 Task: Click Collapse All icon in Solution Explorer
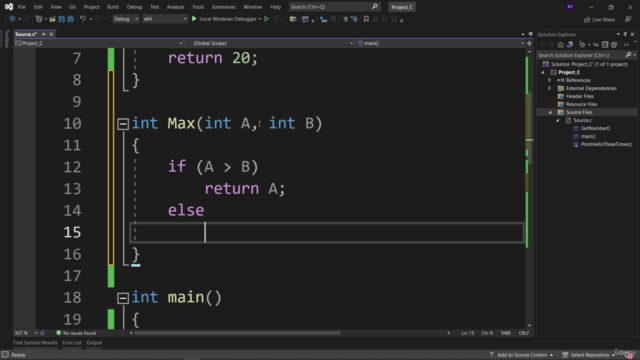point(605,45)
